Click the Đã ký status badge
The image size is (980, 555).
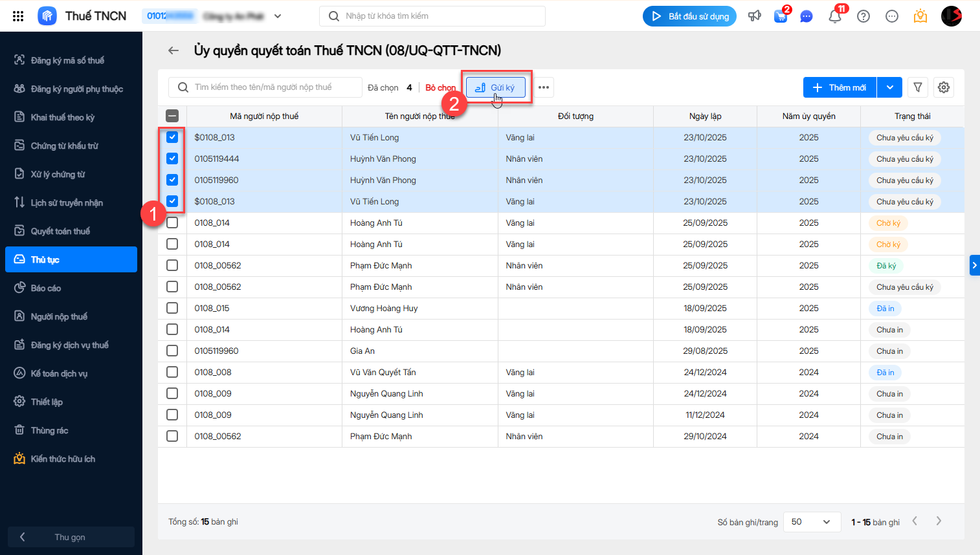pos(886,266)
